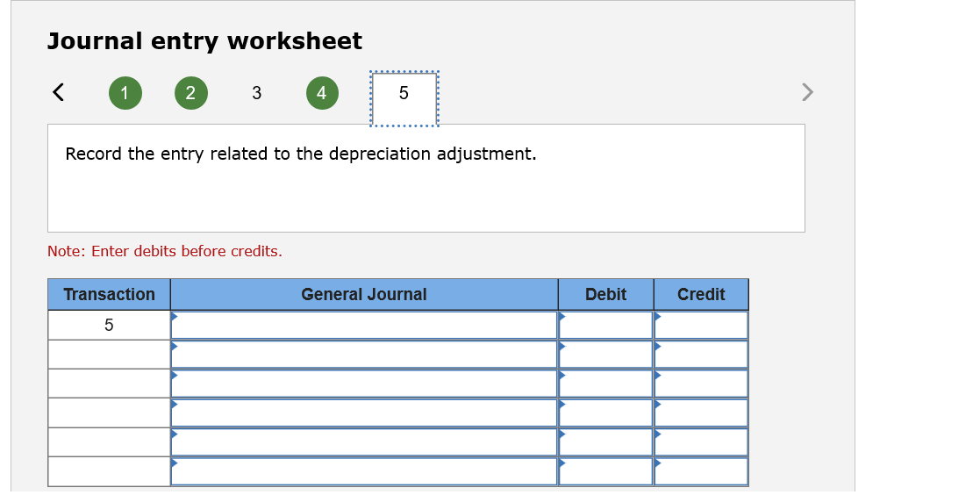This screenshot has width=980, height=495.
Task: Click fourth row General Journal account field
Action: click(364, 413)
